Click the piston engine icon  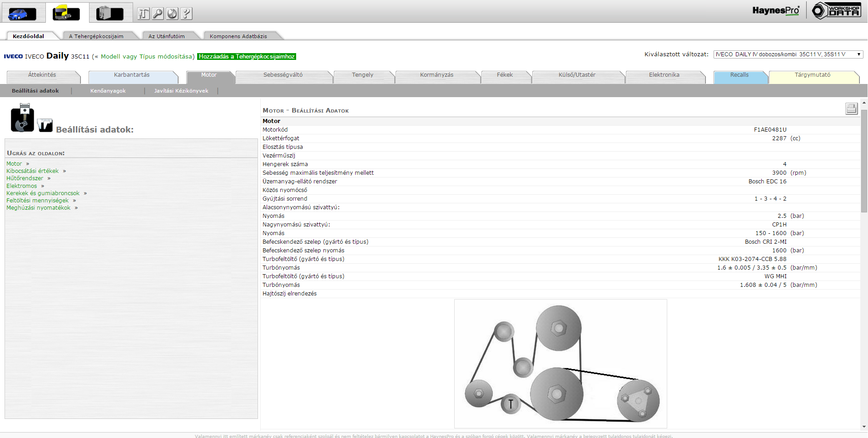pyautogui.click(x=22, y=118)
